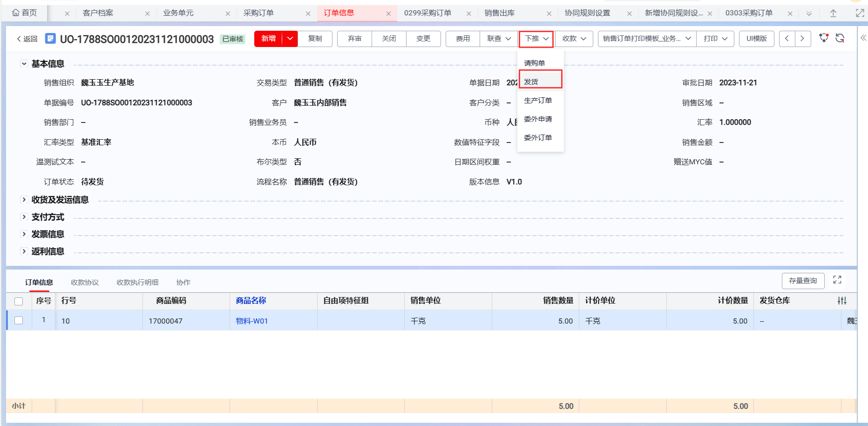Click the 复制 button on the toolbar

point(315,39)
